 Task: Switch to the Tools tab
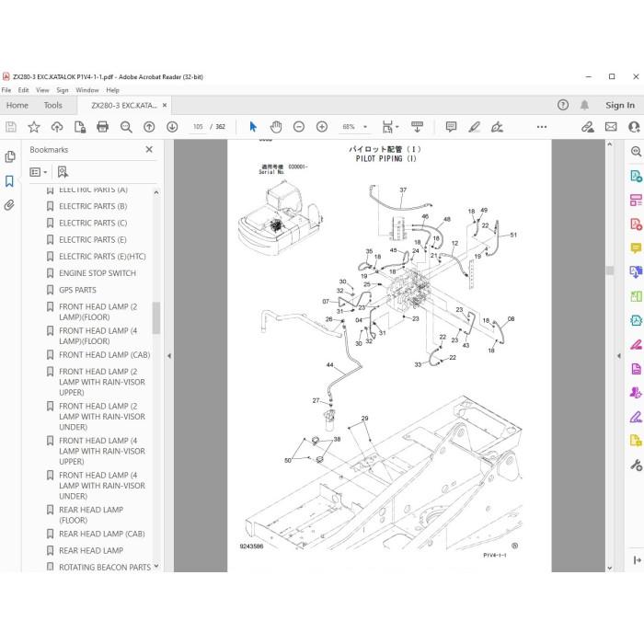(x=53, y=106)
